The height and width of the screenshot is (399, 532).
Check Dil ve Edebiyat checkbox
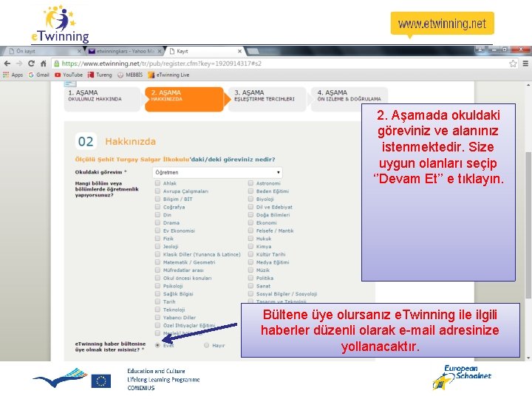250,207
